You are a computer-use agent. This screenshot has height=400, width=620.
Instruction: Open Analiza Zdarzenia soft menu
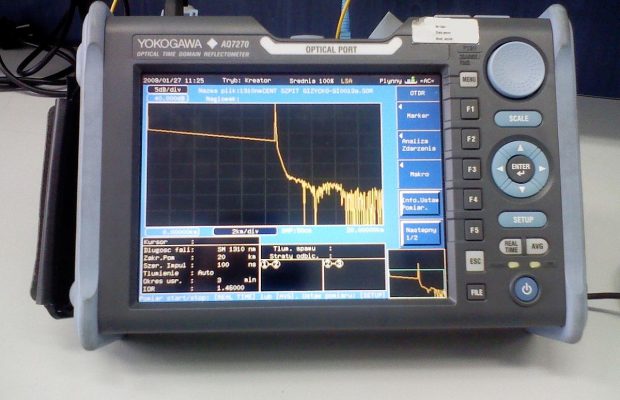418,144
